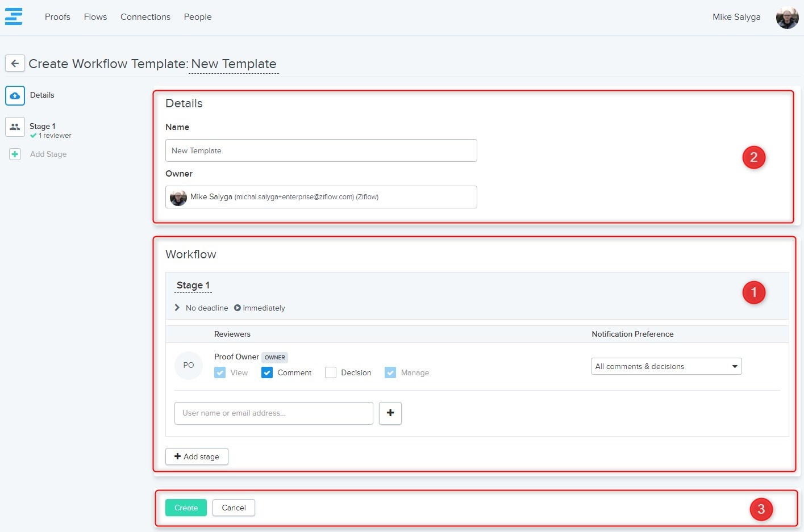The width and height of the screenshot is (804, 532).
Task: Click the template Name input field
Action: (321, 150)
